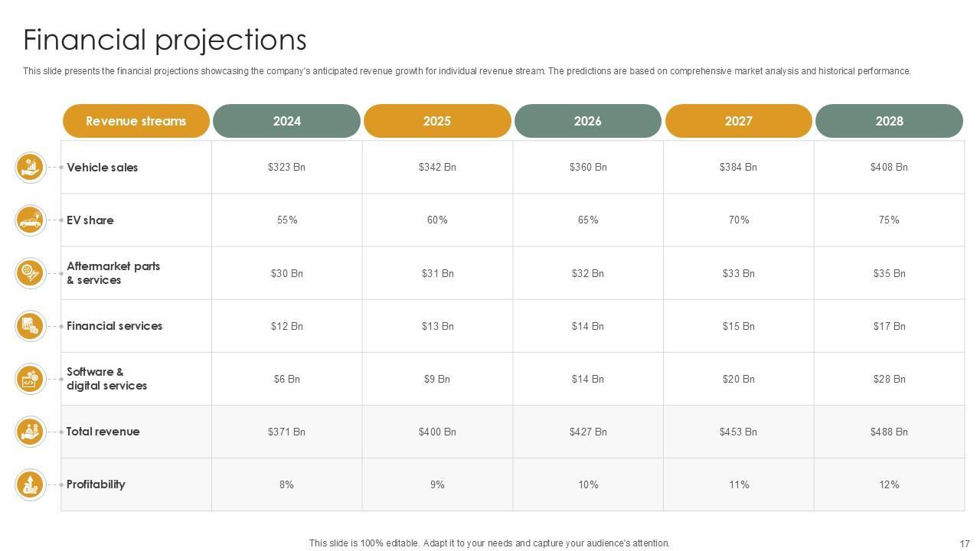This screenshot has height=551, width=980.
Task: Select the 2026 column header
Action: click(x=587, y=121)
